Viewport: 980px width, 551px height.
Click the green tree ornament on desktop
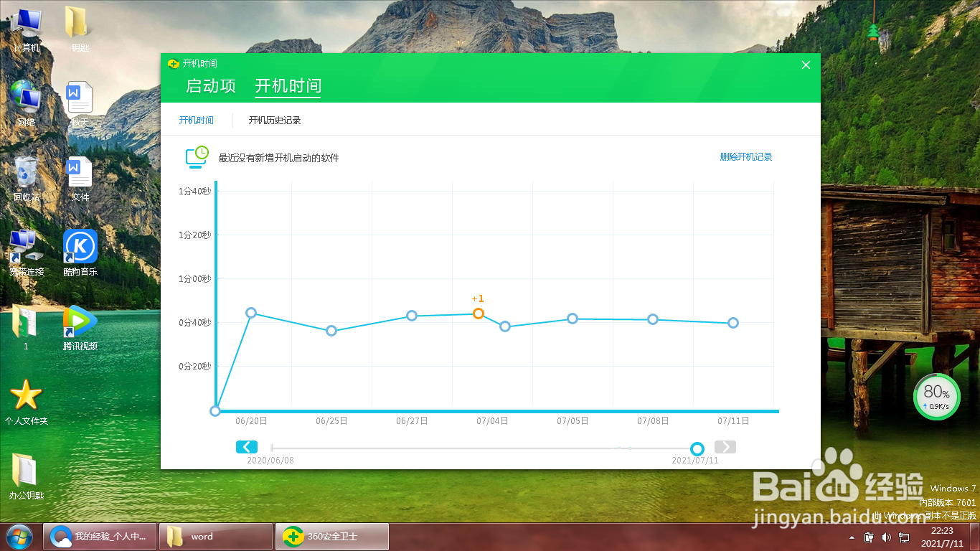[873, 31]
